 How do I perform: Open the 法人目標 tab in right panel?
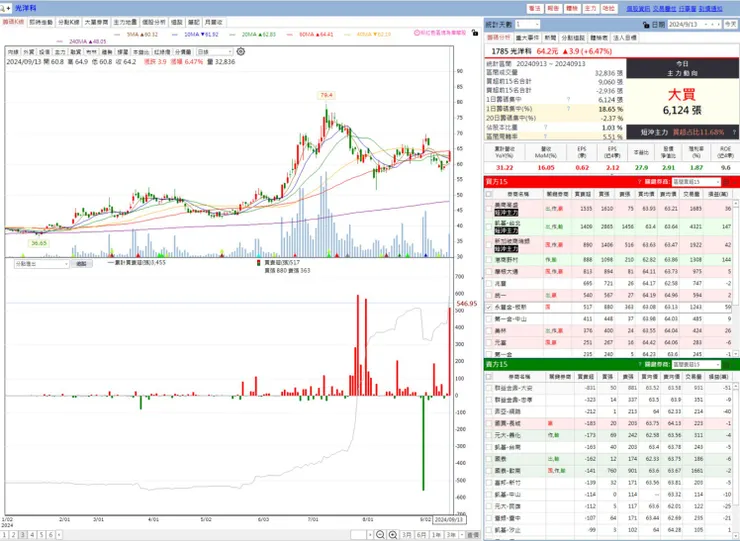coord(624,37)
